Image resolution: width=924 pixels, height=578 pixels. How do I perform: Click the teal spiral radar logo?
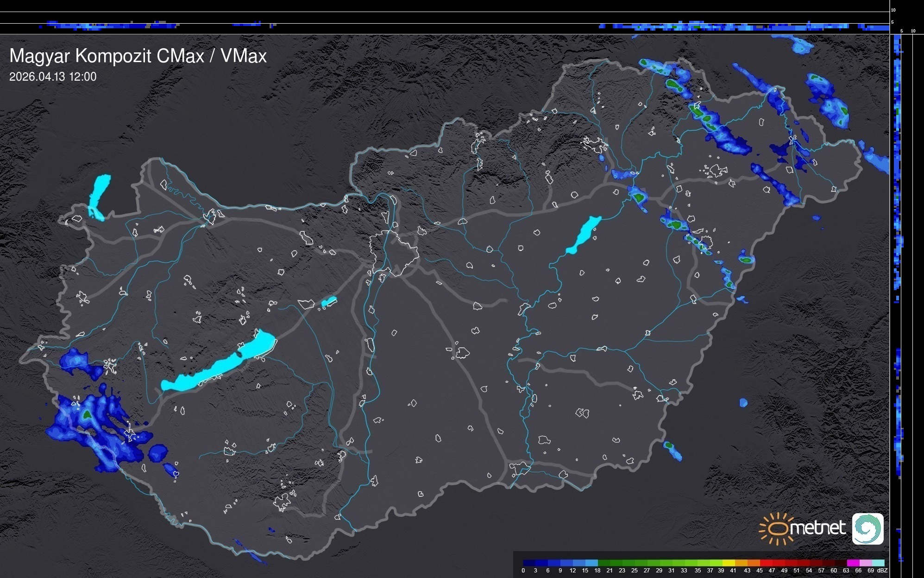pos(867,528)
